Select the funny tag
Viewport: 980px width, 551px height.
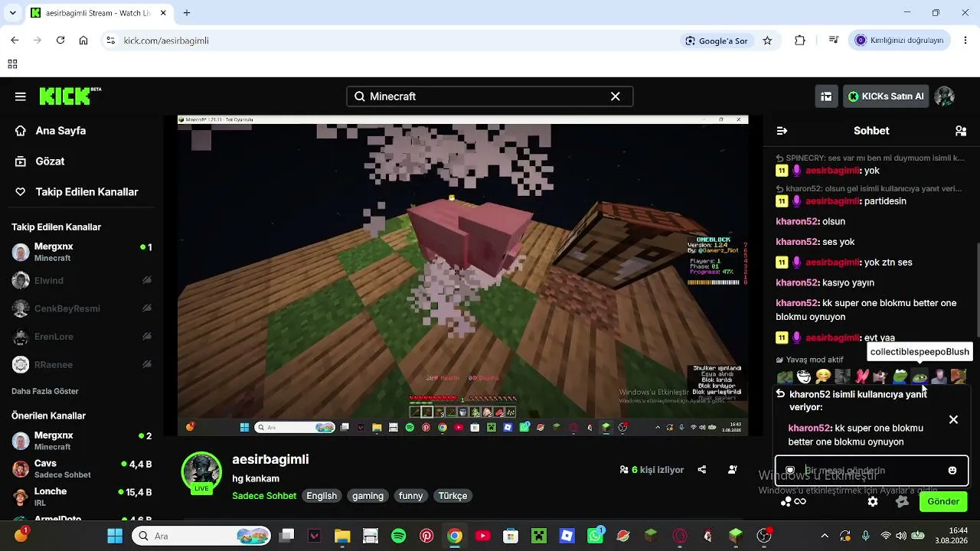click(410, 496)
